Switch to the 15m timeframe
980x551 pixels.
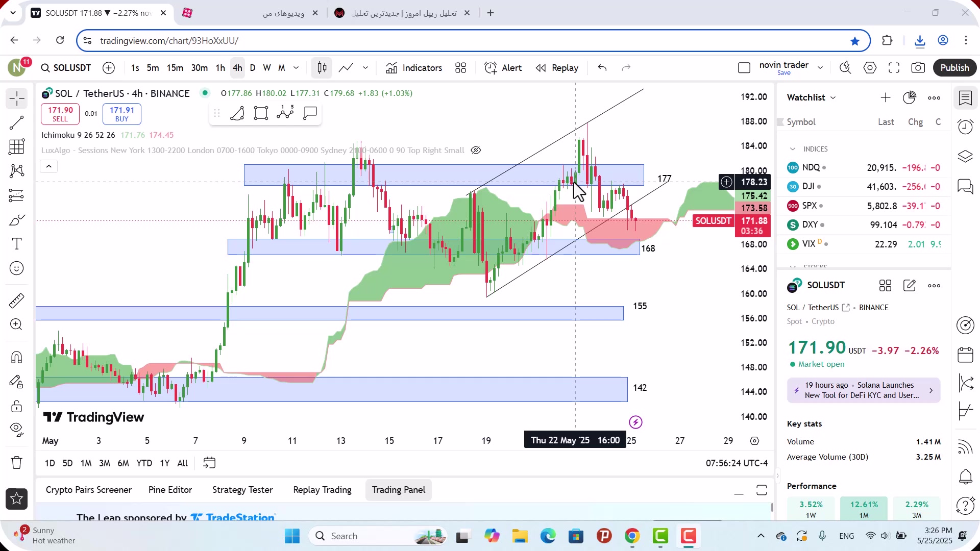(x=175, y=68)
